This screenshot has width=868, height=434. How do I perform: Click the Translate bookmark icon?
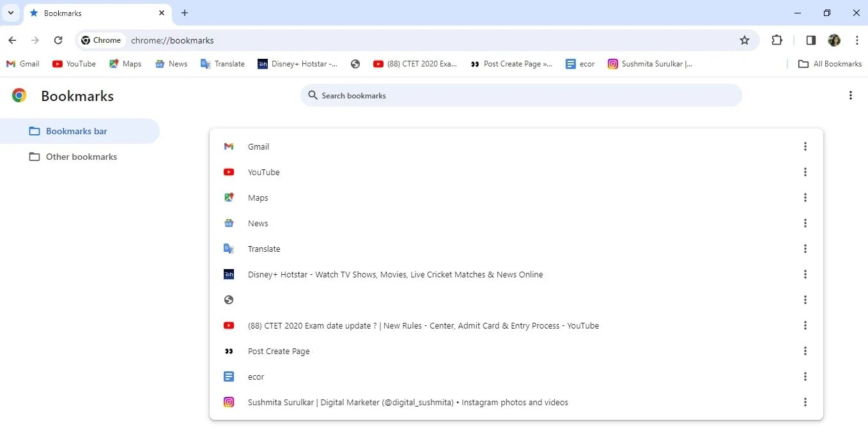pyautogui.click(x=205, y=63)
